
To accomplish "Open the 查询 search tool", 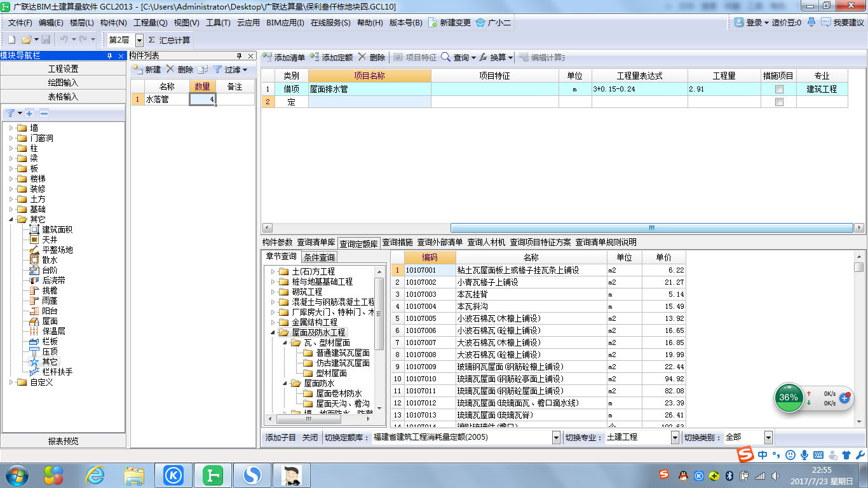I will tap(458, 57).
